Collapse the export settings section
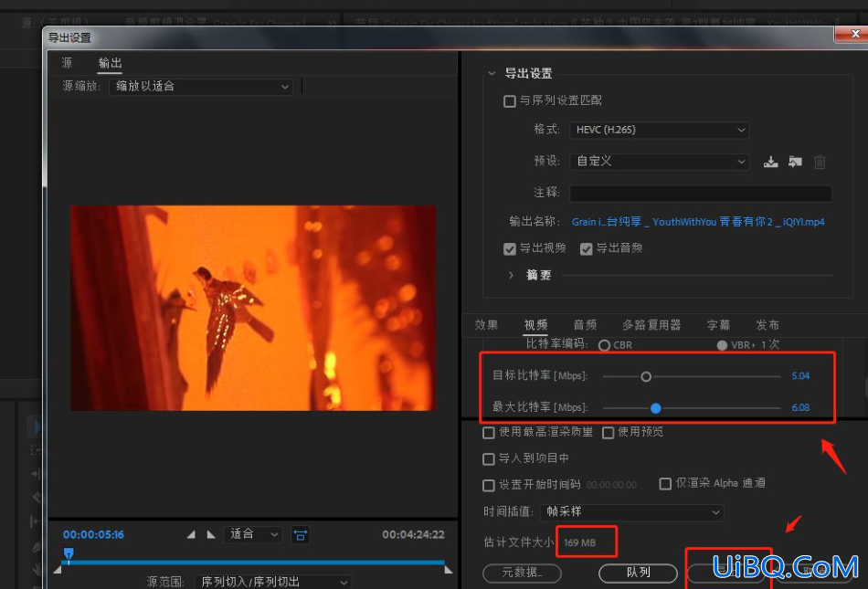Viewport: 868px width, 589px height. click(x=492, y=73)
